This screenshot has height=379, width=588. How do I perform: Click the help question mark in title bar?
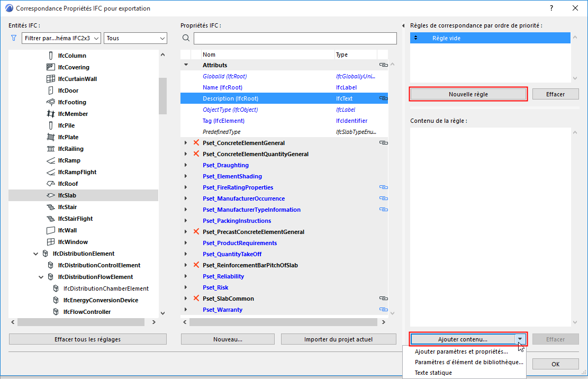551,8
